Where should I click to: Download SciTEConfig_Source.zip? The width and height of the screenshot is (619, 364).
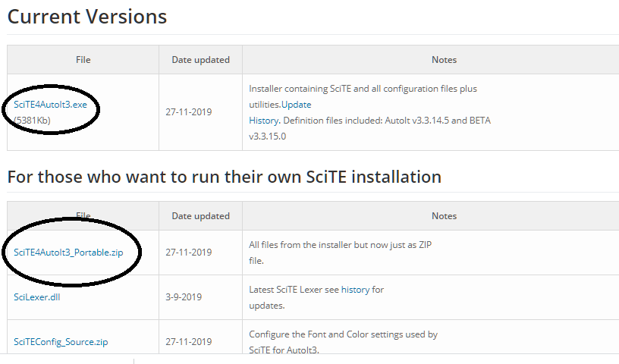61,342
